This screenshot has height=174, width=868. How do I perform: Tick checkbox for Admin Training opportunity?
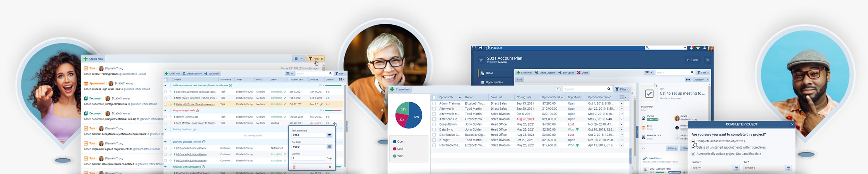click(434, 104)
